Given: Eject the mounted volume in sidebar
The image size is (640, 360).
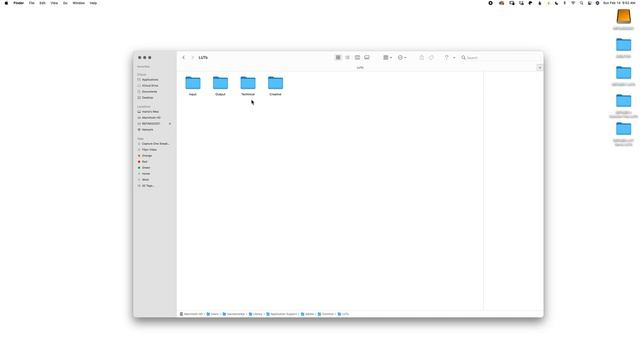Looking at the screenshot, I should click(170, 124).
